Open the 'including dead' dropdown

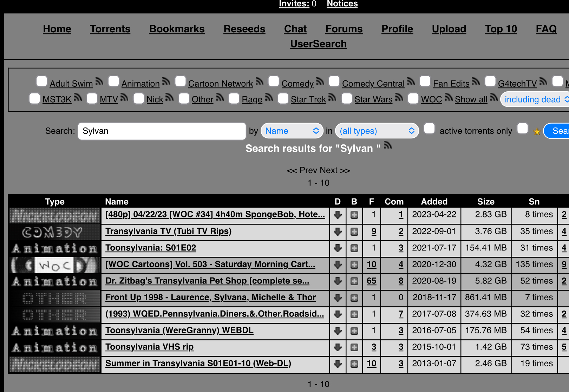click(x=535, y=99)
